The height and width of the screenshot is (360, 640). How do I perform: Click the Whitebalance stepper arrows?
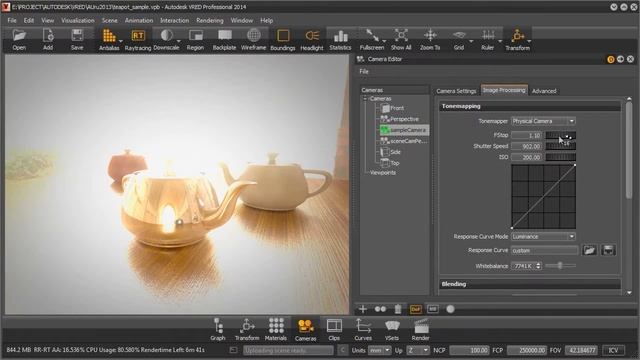pos(538,266)
